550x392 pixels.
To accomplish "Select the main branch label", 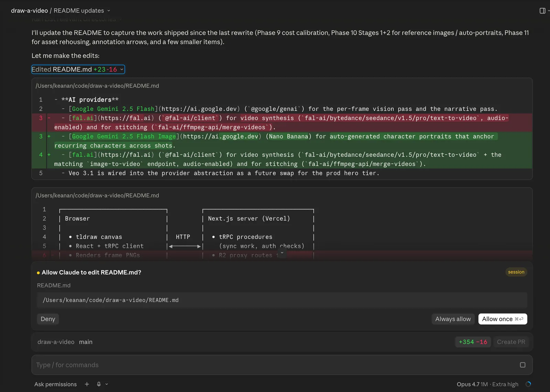I will [86, 342].
